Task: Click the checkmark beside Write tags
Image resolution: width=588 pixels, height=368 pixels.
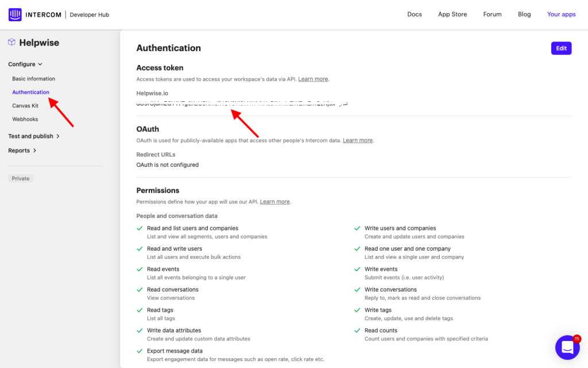Action: (357, 310)
